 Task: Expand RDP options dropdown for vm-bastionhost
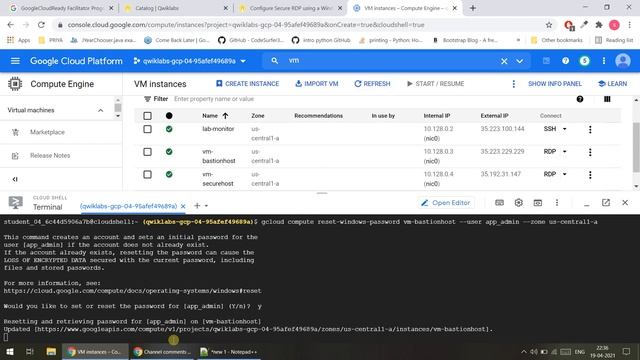coord(564,151)
